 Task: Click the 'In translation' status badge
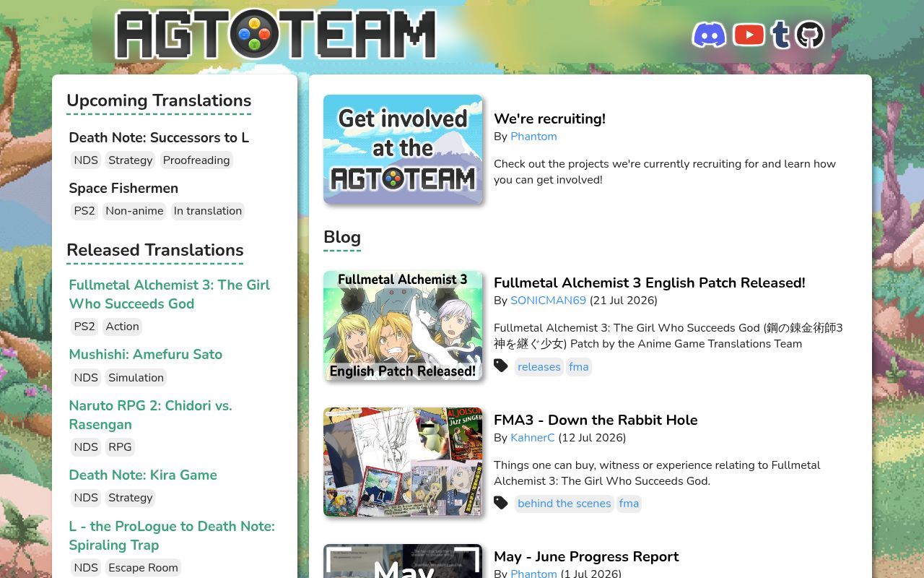pyautogui.click(x=208, y=211)
